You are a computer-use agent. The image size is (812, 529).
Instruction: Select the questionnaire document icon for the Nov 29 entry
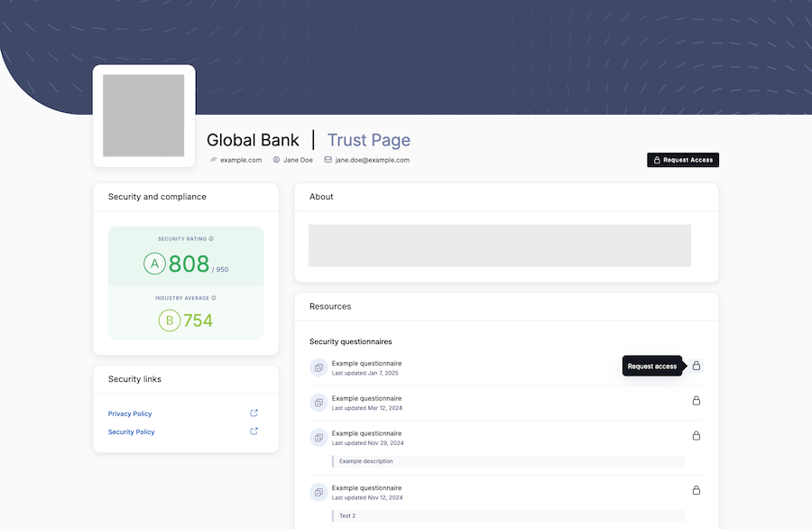point(318,436)
